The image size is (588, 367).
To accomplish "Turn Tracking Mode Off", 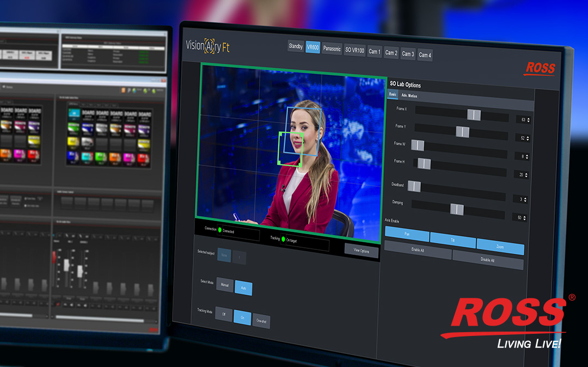I will 224,314.
